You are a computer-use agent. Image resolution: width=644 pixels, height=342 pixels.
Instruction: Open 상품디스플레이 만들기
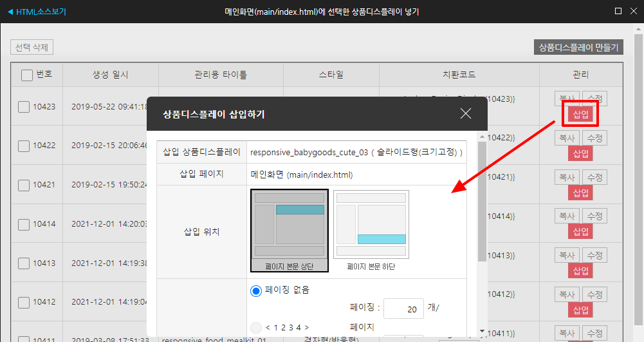pyautogui.click(x=578, y=47)
